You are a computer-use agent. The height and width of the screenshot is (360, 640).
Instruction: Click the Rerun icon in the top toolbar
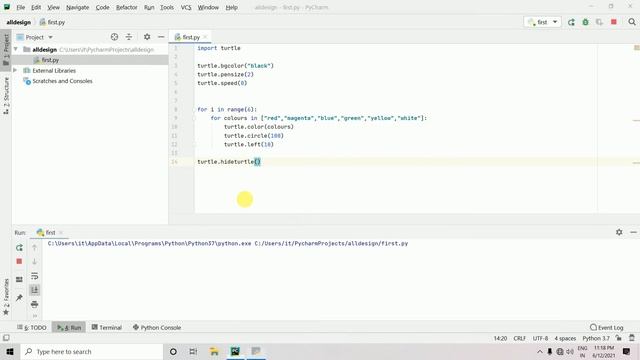pos(571,22)
